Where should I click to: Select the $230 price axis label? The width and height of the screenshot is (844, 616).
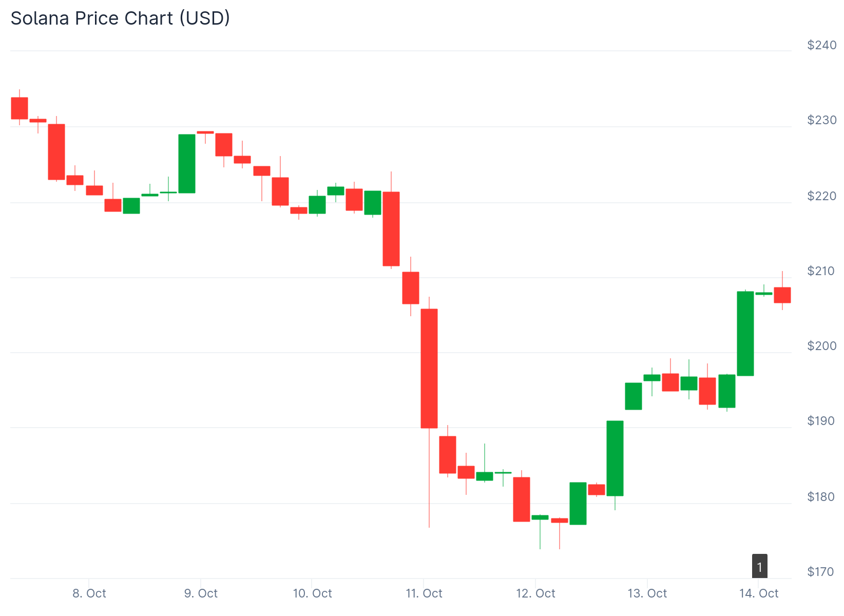821,120
